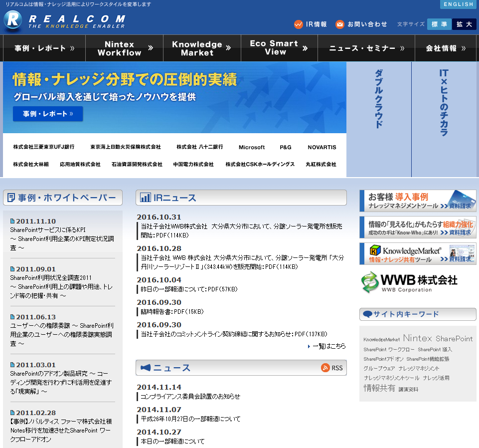Image resolution: width=479 pixels, height=448 pixels.
Task: Open SharePoint利用状況全調査2011 white paper
Action: 61,286
